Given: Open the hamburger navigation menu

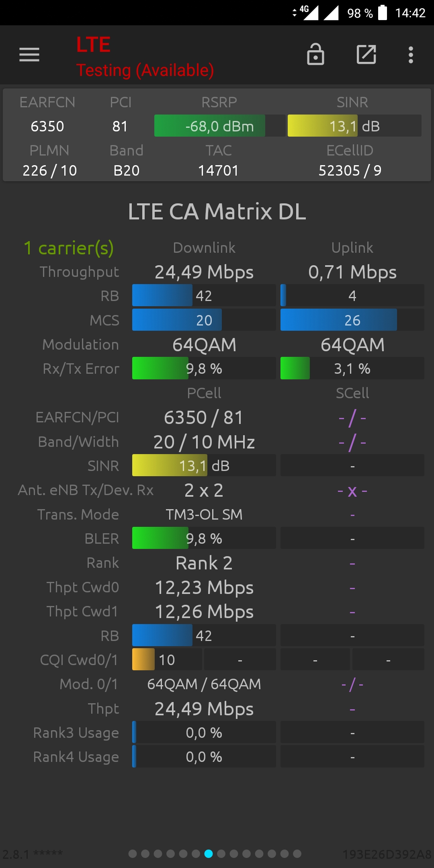Looking at the screenshot, I should click(29, 55).
